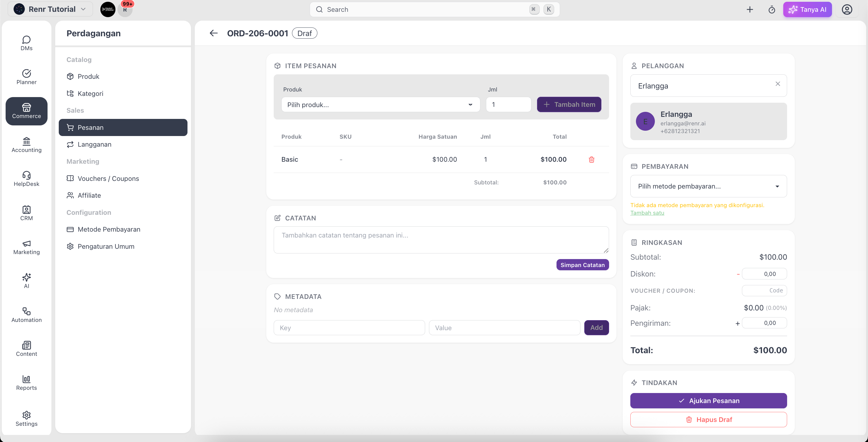Screen dimensions: 868x442
Task: Open Metode Pembayaran configuration
Action: pos(123,229)
